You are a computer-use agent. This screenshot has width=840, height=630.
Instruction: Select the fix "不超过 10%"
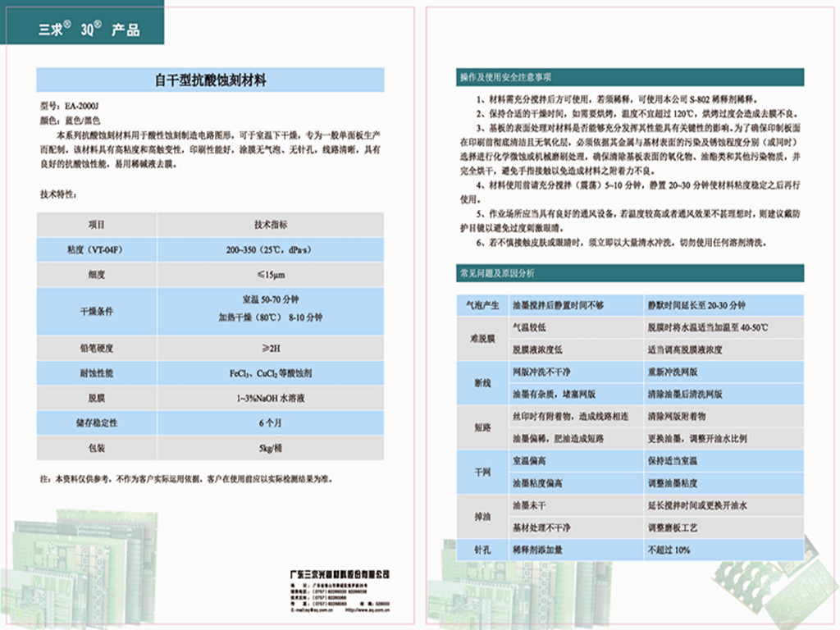tap(669, 550)
